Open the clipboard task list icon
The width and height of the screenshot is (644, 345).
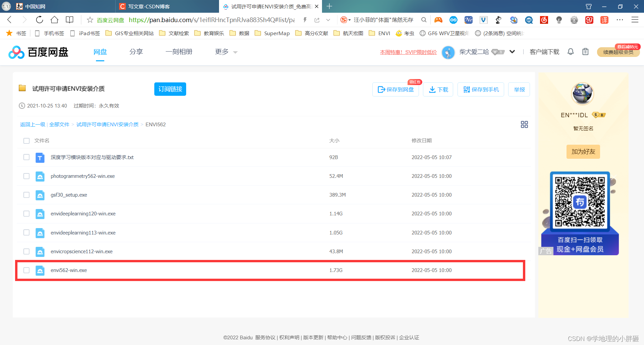585,52
